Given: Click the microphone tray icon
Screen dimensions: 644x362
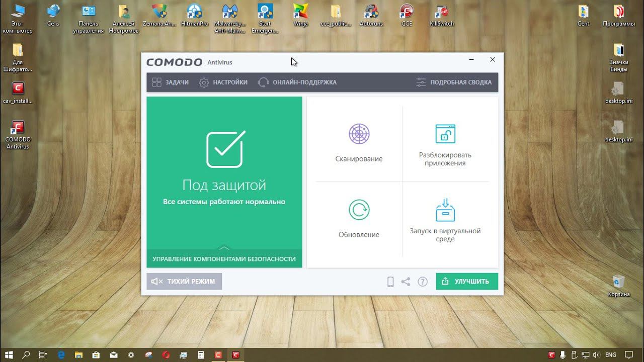Looking at the screenshot, I should [x=563, y=354].
